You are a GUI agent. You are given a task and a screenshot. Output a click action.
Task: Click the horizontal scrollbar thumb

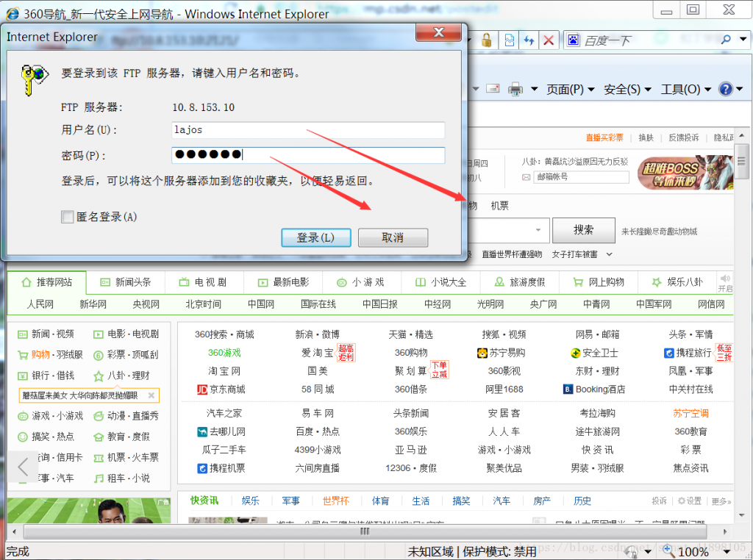click(365, 531)
